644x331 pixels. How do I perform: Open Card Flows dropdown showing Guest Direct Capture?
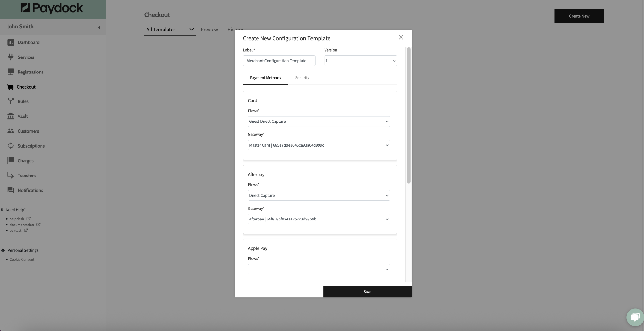319,122
